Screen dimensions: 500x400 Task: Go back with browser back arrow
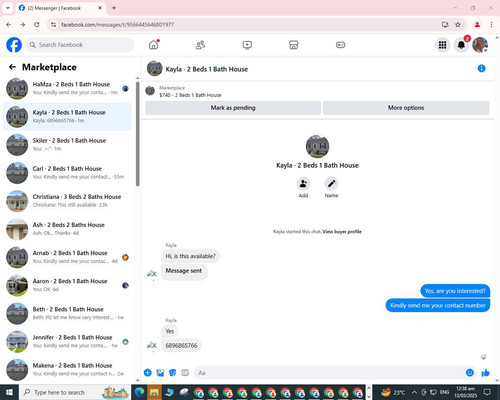[9, 24]
